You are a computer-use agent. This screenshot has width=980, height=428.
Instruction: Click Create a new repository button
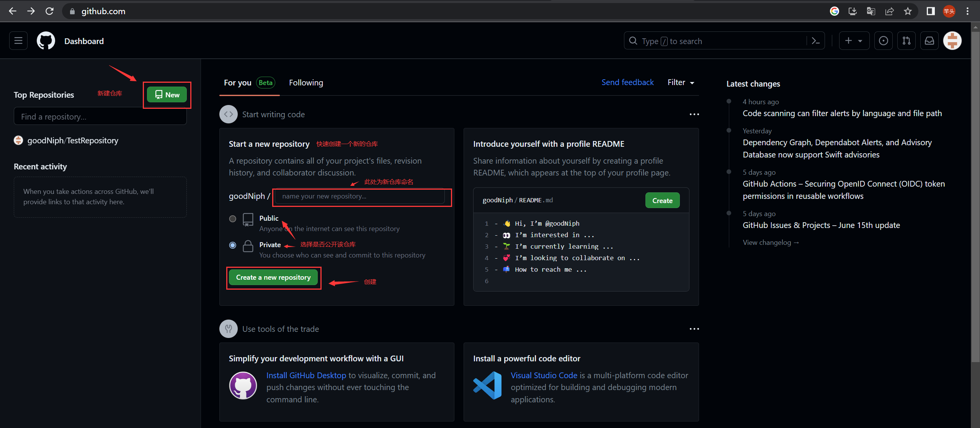click(273, 277)
